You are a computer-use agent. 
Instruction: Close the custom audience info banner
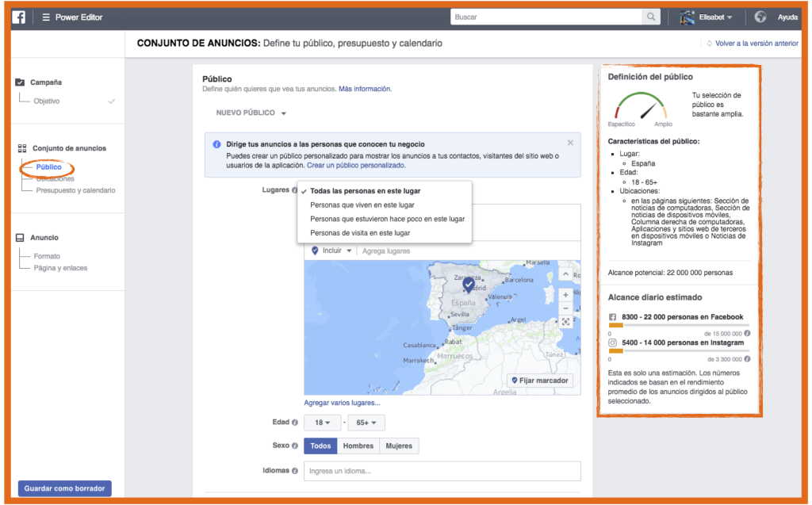570,143
